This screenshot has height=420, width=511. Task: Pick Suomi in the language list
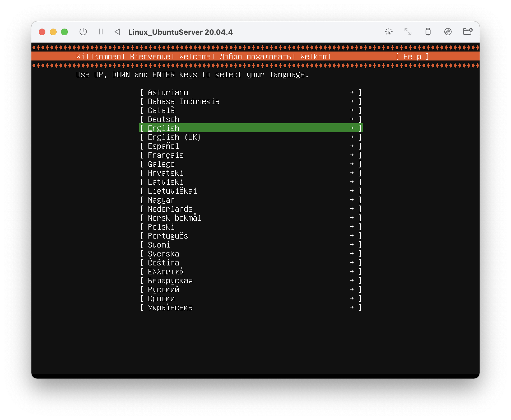click(251, 244)
